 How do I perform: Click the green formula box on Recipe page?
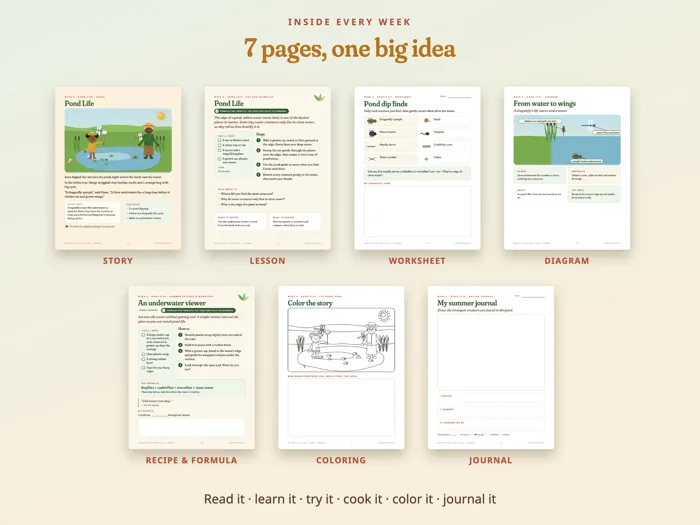[192, 388]
